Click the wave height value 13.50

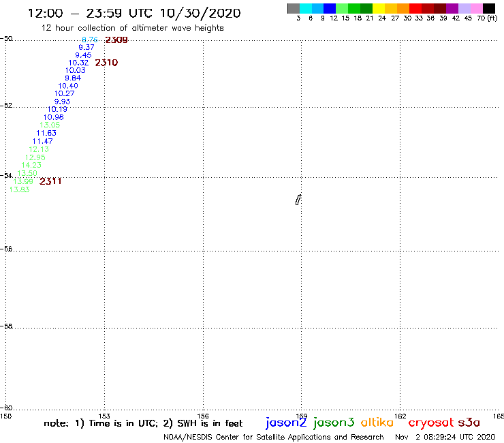[27, 173]
